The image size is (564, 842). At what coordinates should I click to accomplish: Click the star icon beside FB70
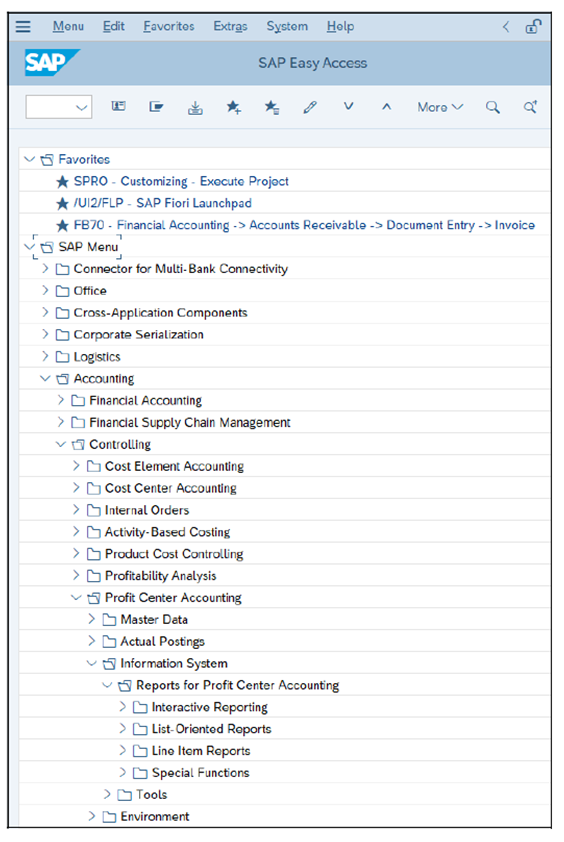(63, 226)
